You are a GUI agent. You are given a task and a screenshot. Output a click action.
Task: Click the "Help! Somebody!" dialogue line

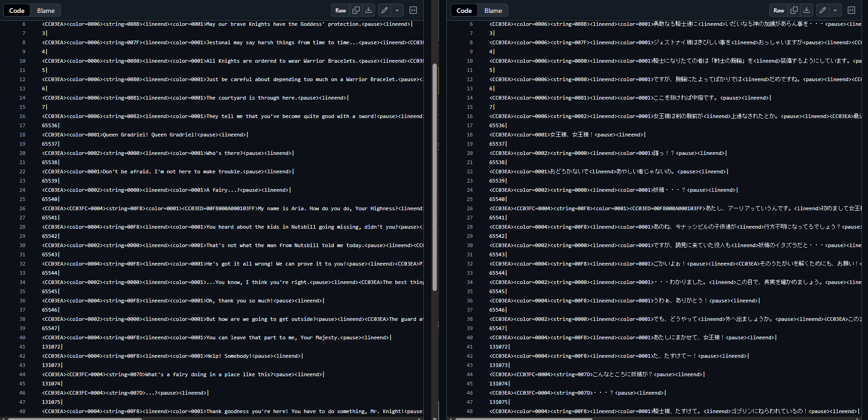[x=172, y=356]
